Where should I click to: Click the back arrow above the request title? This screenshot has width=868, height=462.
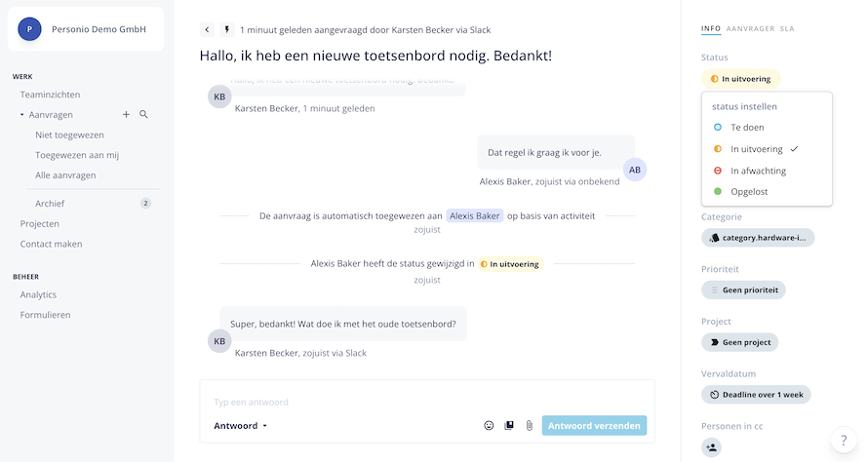click(x=207, y=30)
